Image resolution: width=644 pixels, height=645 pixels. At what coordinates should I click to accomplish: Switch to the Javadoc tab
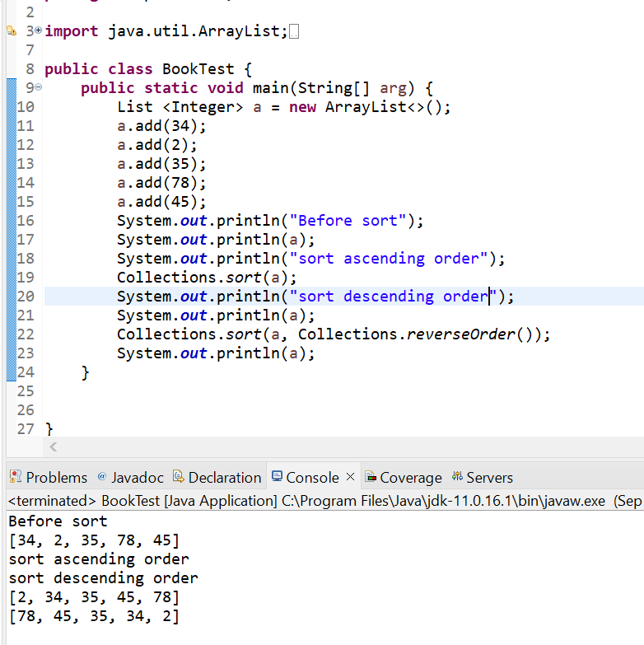coord(130,478)
